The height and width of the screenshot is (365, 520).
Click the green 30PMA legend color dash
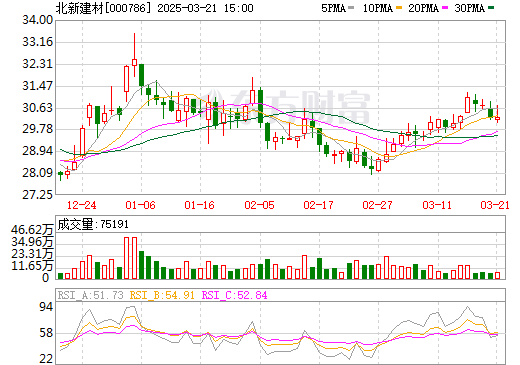(491, 8)
